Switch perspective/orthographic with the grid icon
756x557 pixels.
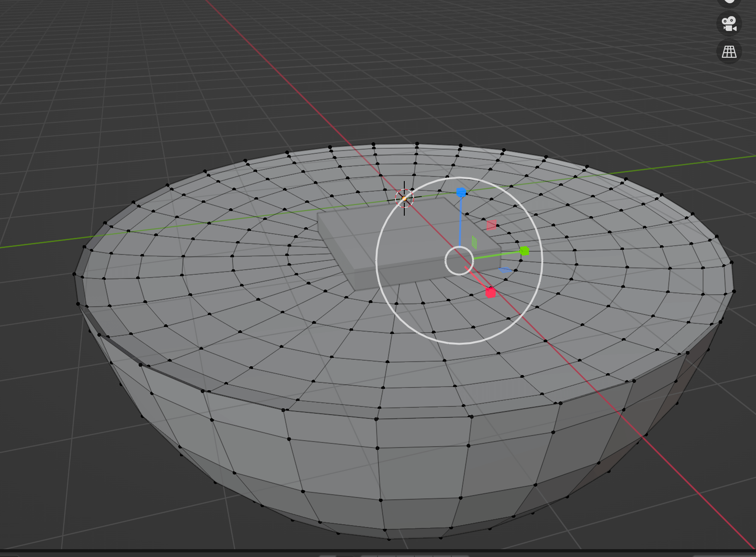click(x=729, y=52)
